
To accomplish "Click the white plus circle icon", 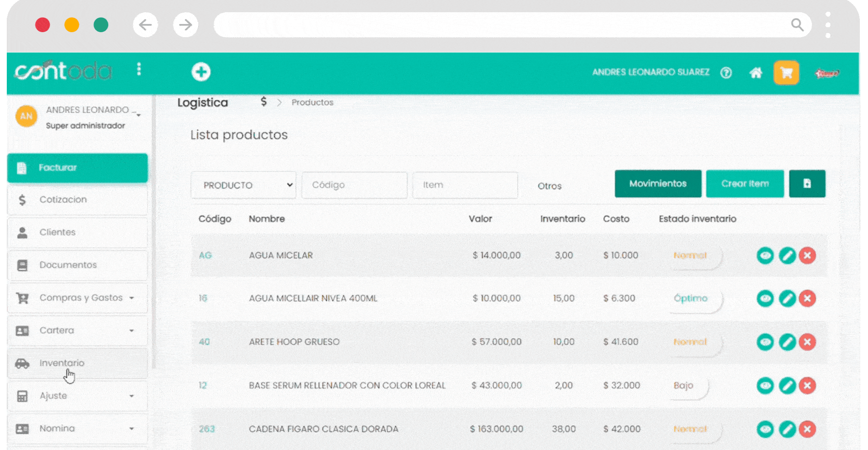I will (x=201, y=72).
